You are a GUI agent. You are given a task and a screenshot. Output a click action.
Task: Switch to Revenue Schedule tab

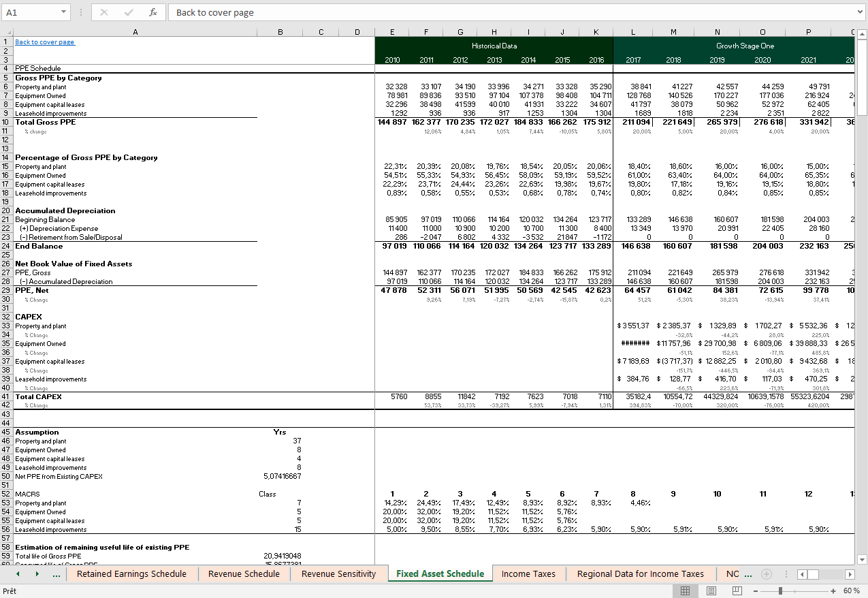(x=244, y=573)
